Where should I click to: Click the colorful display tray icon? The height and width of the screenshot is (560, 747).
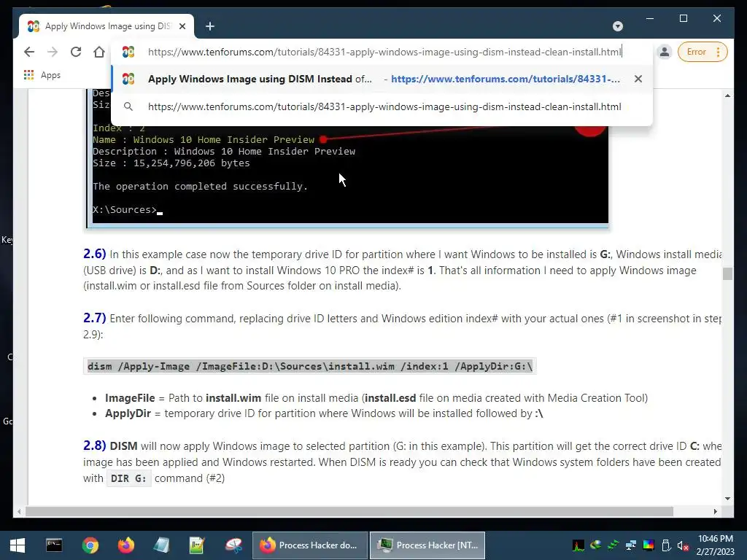(x=649, y=545)
